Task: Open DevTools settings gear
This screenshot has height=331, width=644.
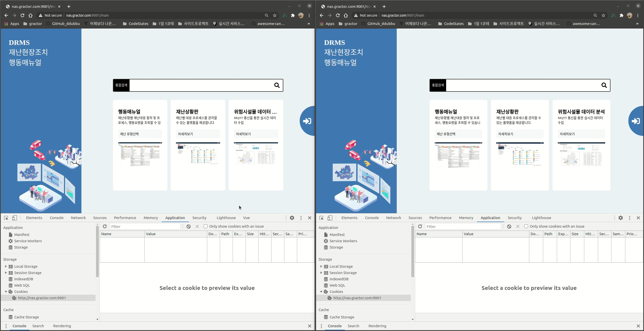Action: pyautogui.click(x=292, y=218)
